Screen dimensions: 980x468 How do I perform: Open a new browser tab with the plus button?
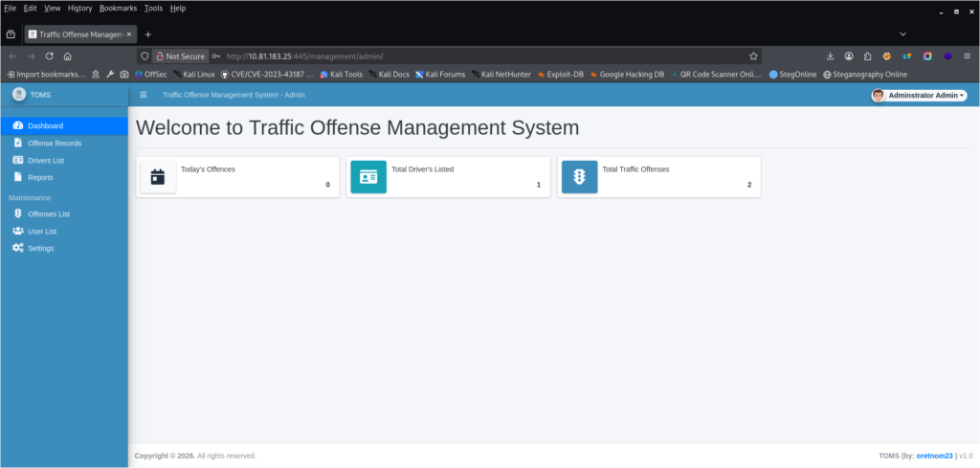click(148, 33)
